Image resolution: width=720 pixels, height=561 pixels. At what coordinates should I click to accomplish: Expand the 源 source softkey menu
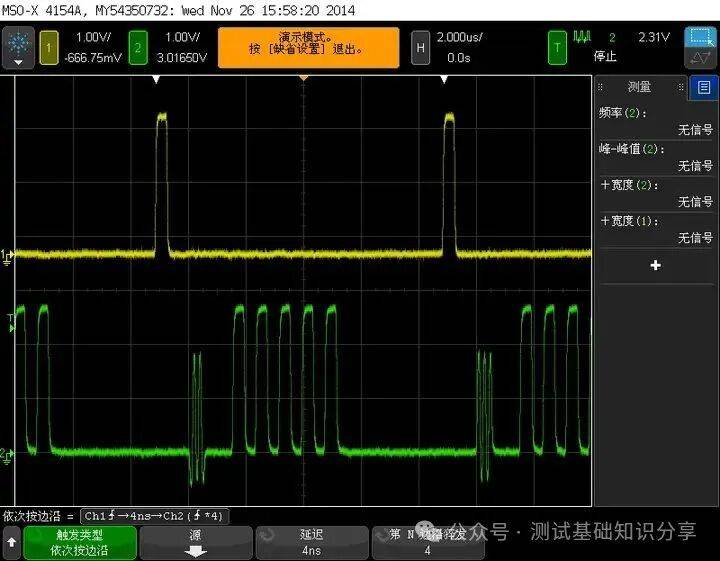pyautogui.click(x=196, y=542)
